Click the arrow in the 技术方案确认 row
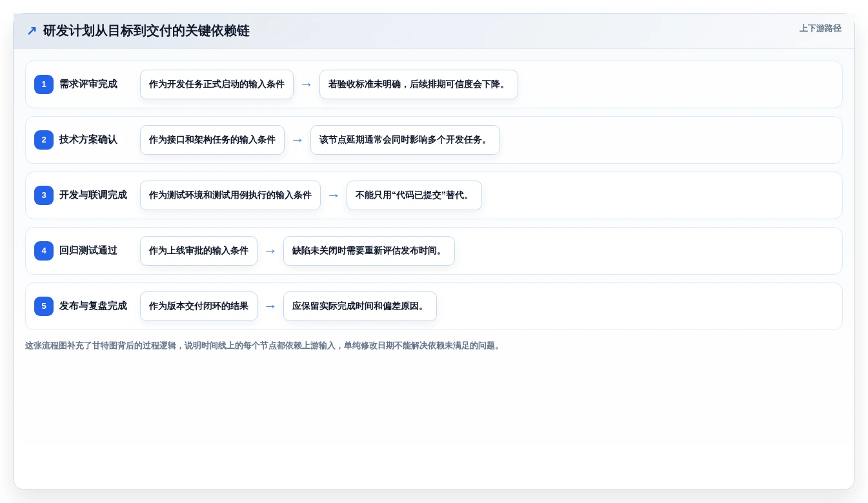This screenshot has height=503, width=868. coord(298,140)
